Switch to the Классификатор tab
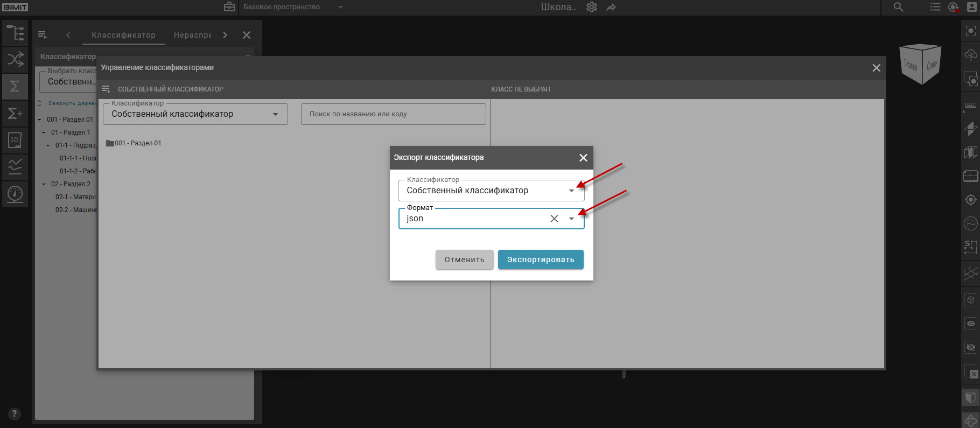Screen dimensions: 980x428 click(x=123, y=35)
